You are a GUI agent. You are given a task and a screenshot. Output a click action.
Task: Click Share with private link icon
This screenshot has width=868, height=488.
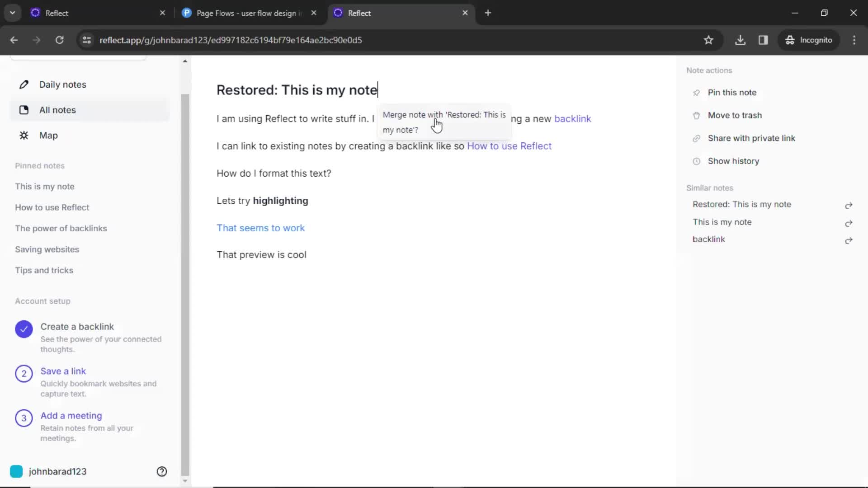[x=696, y=138]
